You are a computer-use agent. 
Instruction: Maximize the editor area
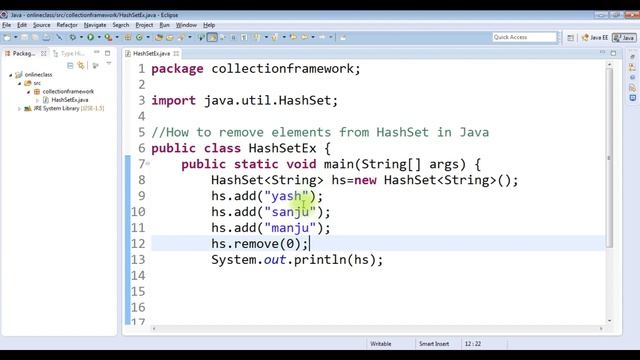pos(613,53)
